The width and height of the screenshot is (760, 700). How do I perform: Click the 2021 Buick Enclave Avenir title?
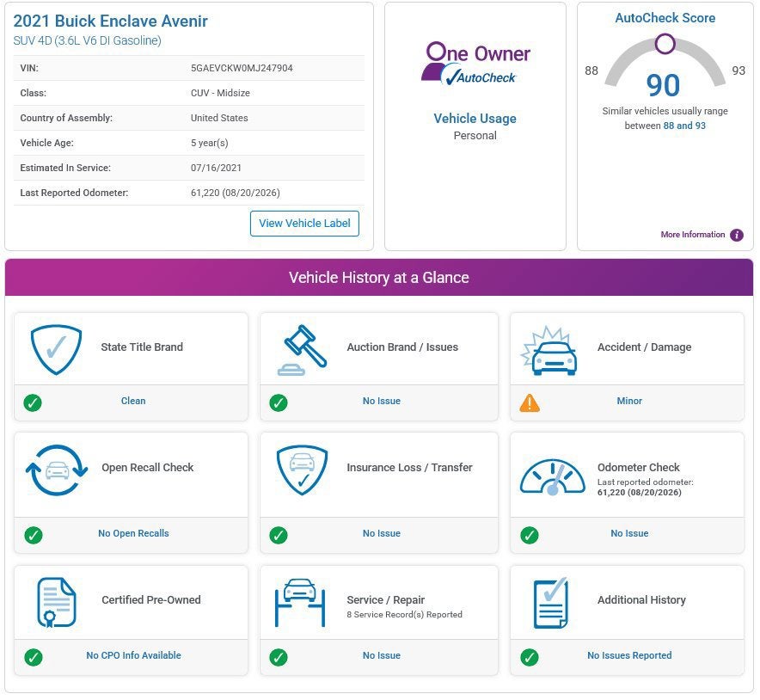pyautogui.click(x=111, y=21)
